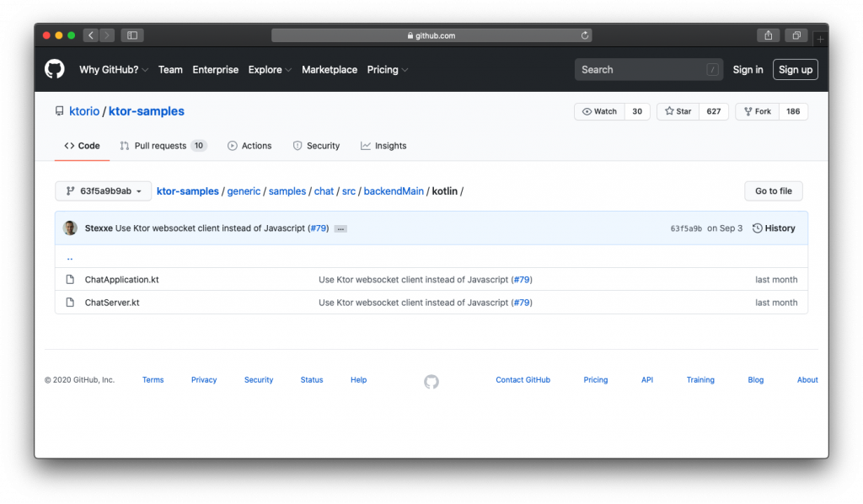
Task: Click the Sign up button
Action: (796, 70)
